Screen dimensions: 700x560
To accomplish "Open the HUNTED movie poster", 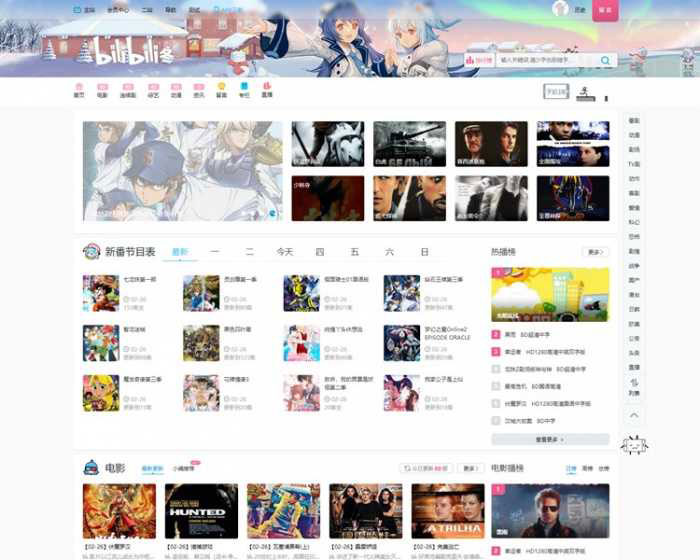I will [x=201, y=511].
